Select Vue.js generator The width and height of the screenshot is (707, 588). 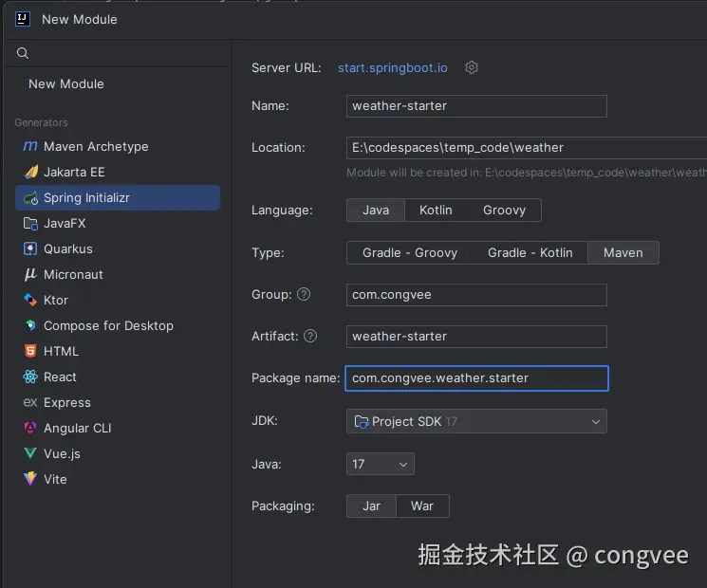click(118, 453)
